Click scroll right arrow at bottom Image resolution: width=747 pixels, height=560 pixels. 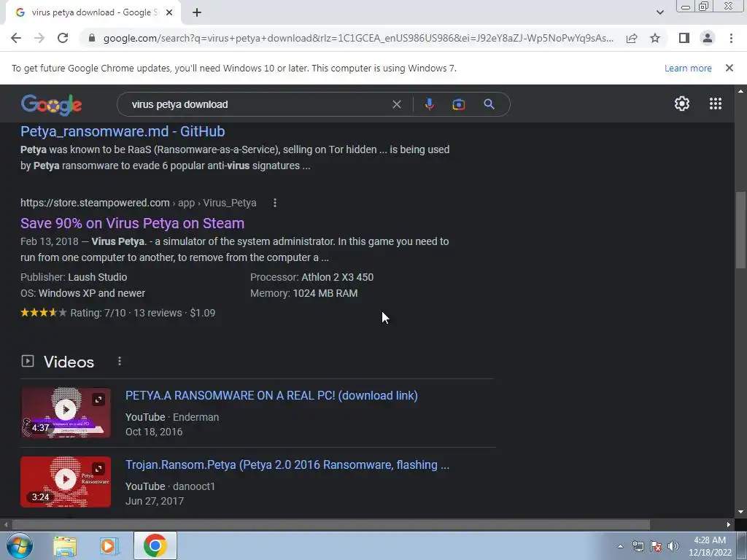click(x=729, y=524)
